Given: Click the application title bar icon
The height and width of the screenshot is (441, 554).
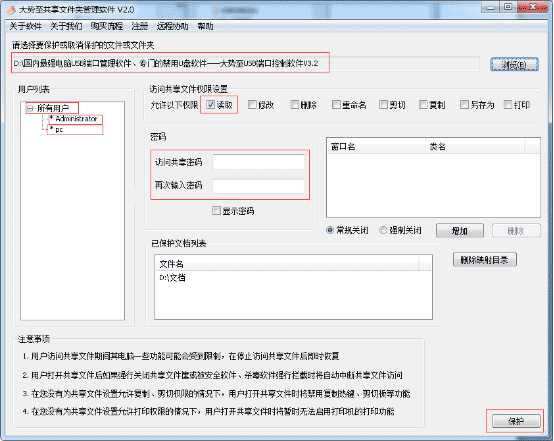Looking at the screenshot, I should (12, 9).
